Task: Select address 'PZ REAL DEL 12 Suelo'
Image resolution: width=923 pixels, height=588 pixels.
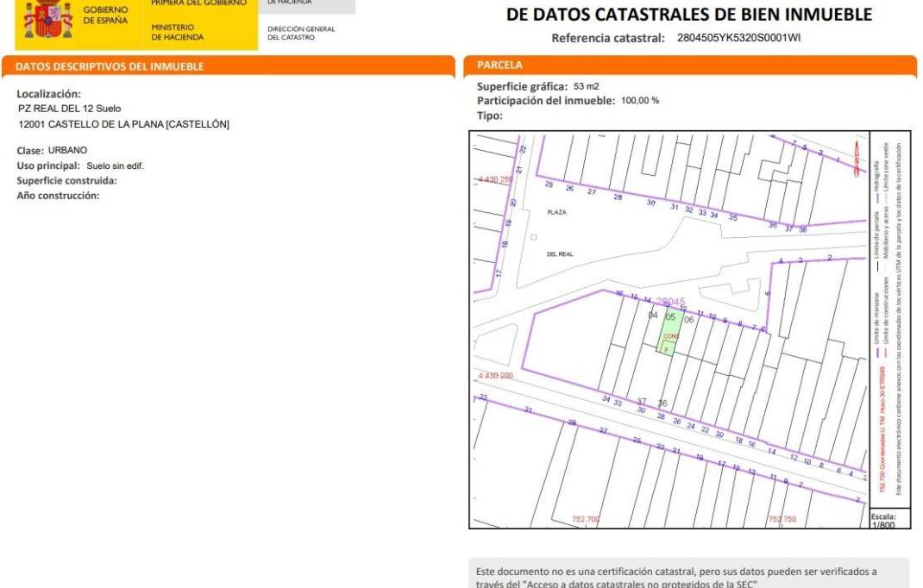Action: pos(70,109)
